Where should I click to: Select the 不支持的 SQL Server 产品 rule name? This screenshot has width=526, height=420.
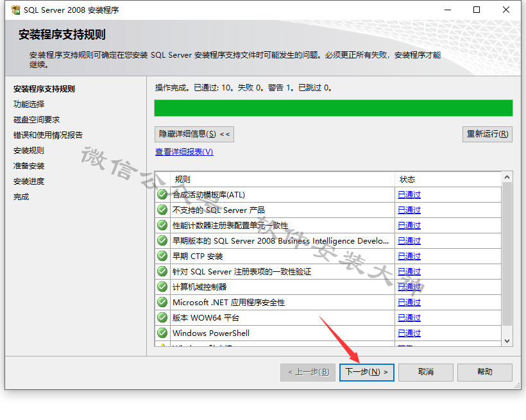(x=219, y=210)
